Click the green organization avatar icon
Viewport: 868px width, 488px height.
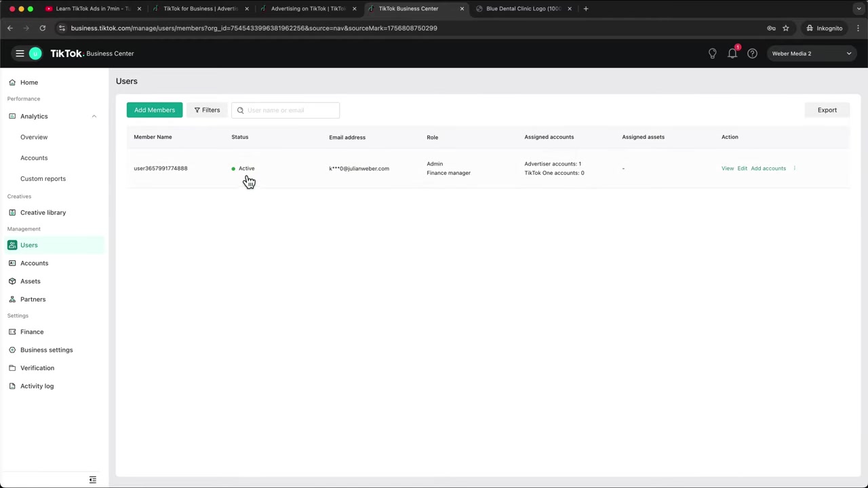(x=35, y=54)
